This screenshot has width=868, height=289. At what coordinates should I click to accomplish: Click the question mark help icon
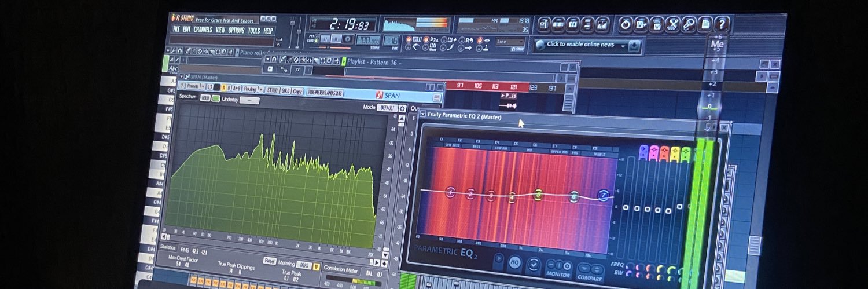pos(722,25)
